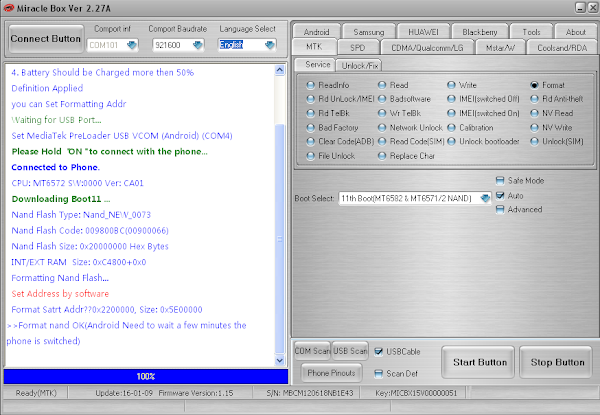This screenshot has width=600, height=415.
Task: Select Rd Anti-theft radio option
Action: (x=535, y=99)
